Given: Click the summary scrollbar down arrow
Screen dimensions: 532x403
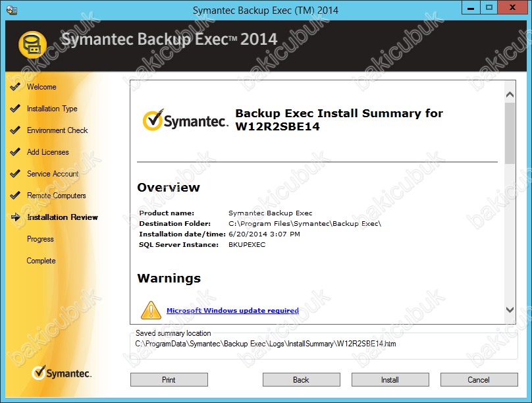Looking at the screenshot, I should tap(510, 309).
